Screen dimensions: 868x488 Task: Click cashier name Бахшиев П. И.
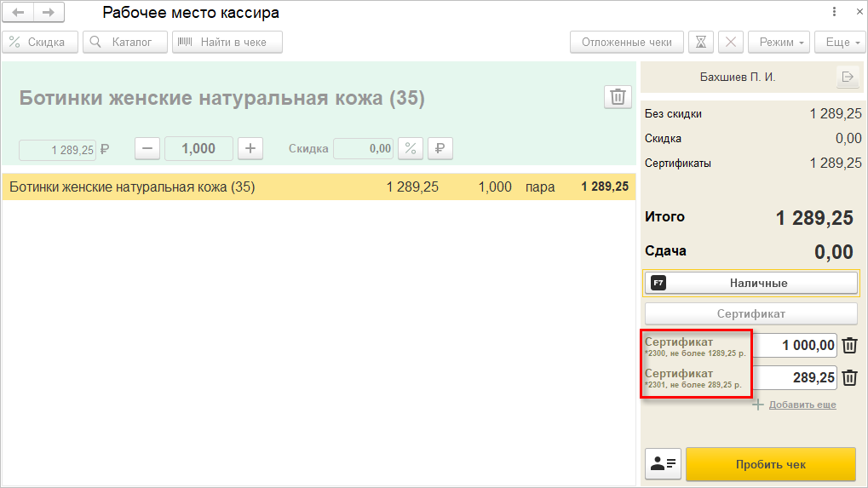point(738,77)
